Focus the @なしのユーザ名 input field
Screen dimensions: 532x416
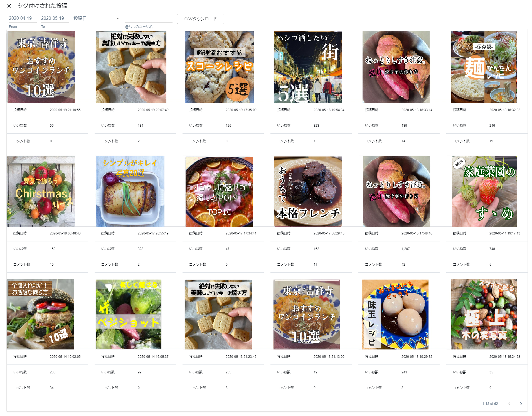[x=149, y=18]
